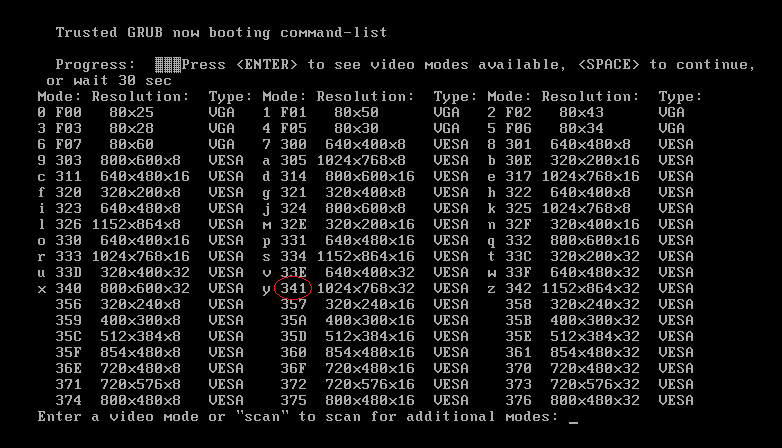Viewport: 782px width, 448px height.
Task: Select mode 376 with 800x480x32
Action: tap(599, 400)
